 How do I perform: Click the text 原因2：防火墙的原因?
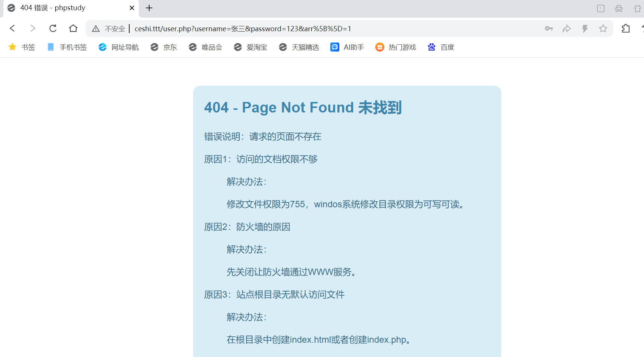click(x=247, y=227)
